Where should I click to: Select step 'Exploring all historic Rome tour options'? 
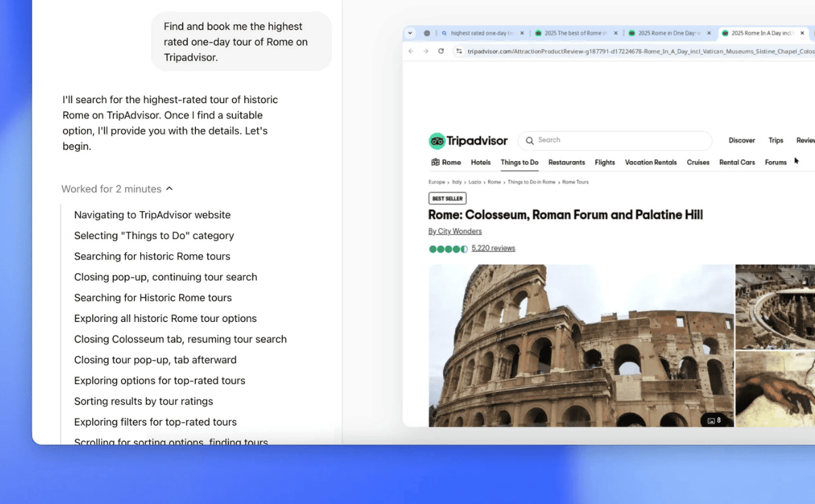(x=165, y=319)
